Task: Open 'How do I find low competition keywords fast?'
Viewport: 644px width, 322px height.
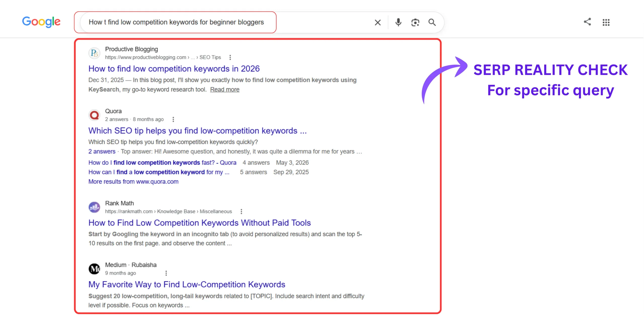Action: (x=162, y=163)
